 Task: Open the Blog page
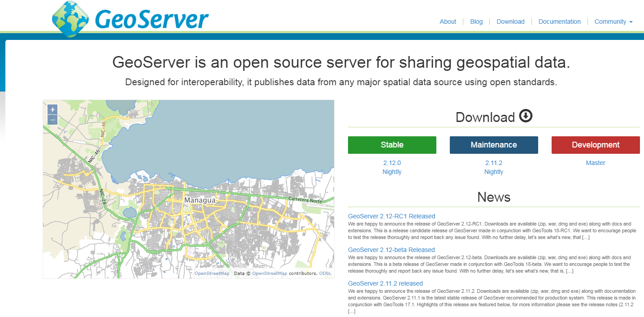pos(476,22)
